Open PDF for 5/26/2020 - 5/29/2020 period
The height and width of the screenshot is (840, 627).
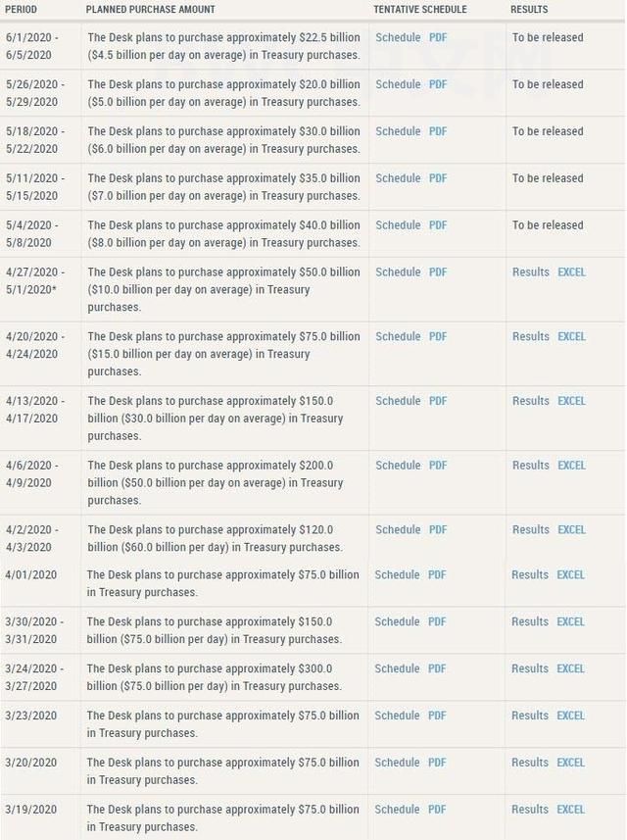438,84
